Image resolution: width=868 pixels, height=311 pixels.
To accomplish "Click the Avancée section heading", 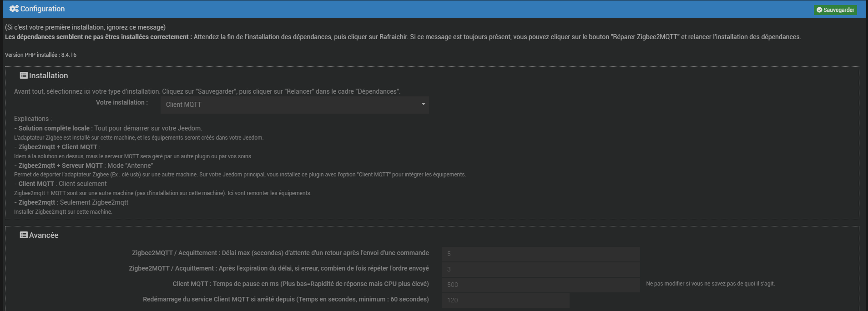I will tap(44, 235).
